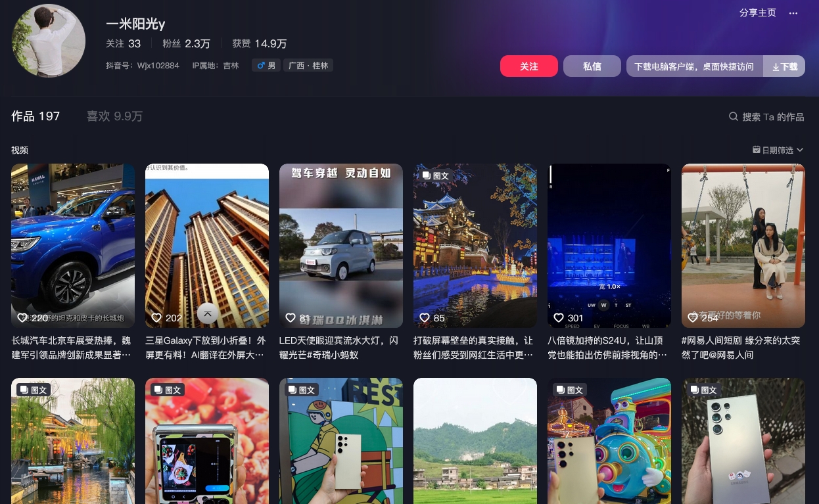Click the download arrow 下载 button
The image size is (819, 504).
784,66
